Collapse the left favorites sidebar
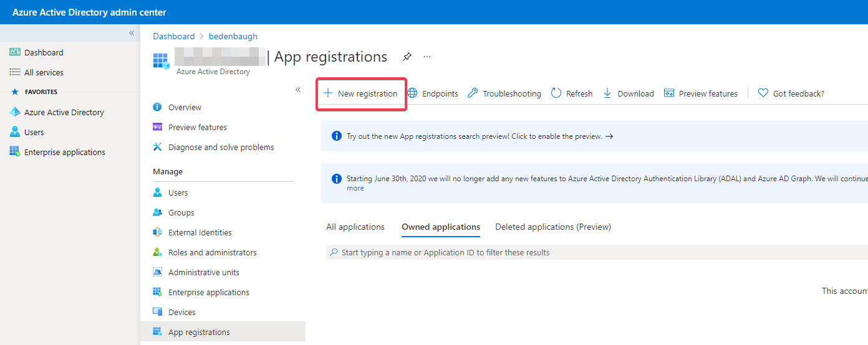This screenshot has height=345, width=868. coord(132,33)
